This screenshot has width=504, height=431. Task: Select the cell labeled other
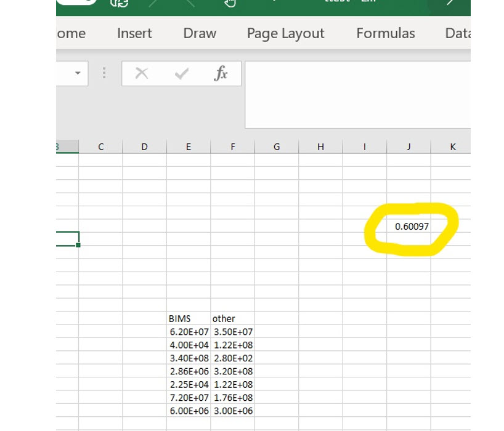coord(232,318)
